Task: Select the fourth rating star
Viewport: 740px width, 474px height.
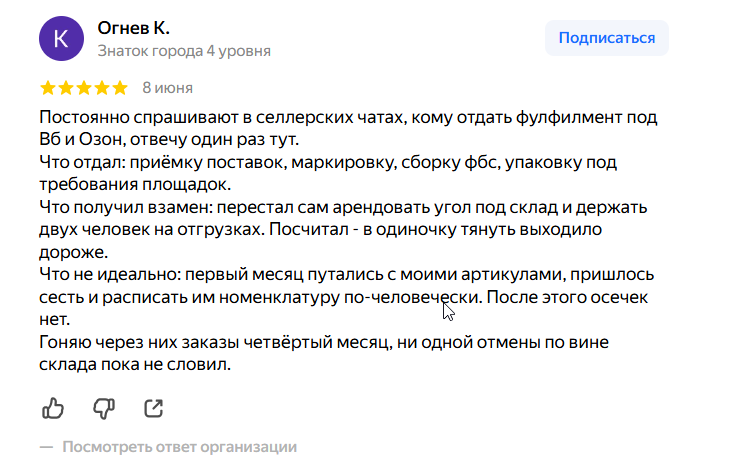Action: pos(101,88)
